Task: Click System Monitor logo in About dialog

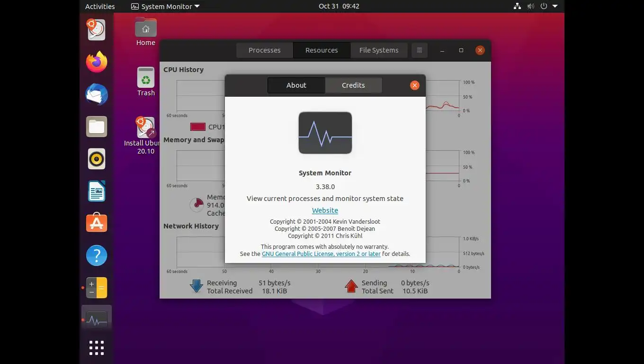Action: point(325,133)
